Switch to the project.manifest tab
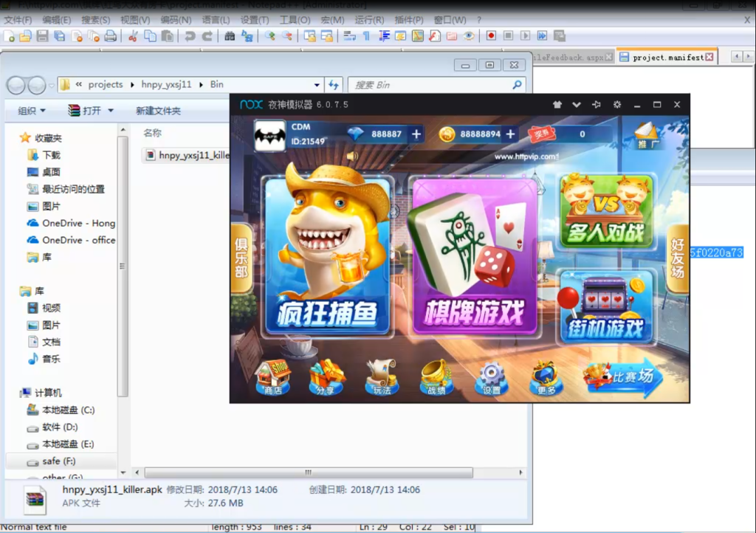 pyautogui.click(x=667, y=58)
